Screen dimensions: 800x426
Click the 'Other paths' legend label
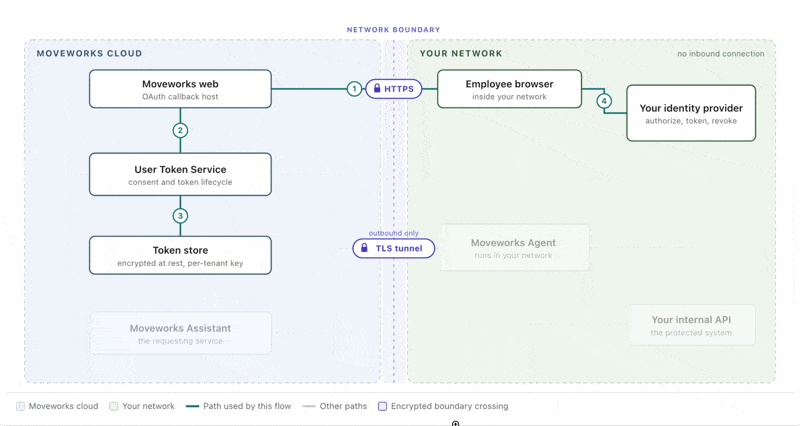click(x=343, y=406)
